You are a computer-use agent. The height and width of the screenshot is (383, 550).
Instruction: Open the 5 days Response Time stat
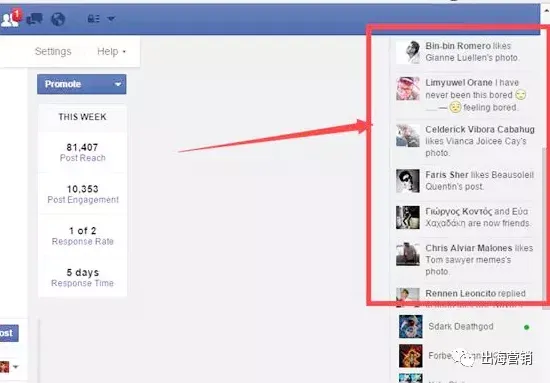click(x=82, y=277)
